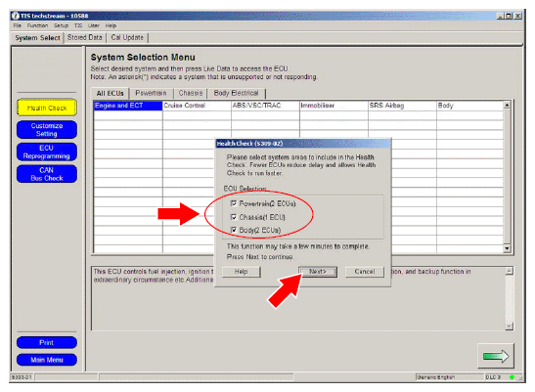Click Next in the Health Check dialog
This screenshot has width=535, height=392.
(318, 272)
